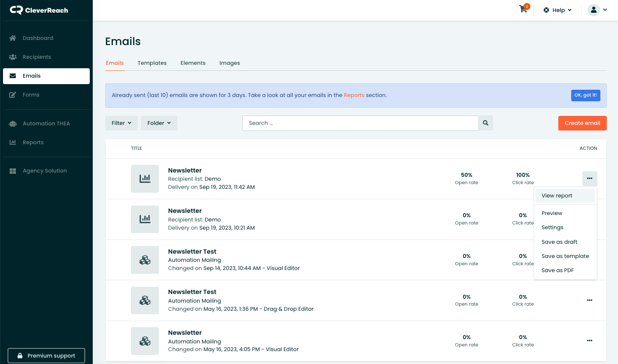
Task: Dismiss the notice with OK, got it!
Action: coord(586,95)
